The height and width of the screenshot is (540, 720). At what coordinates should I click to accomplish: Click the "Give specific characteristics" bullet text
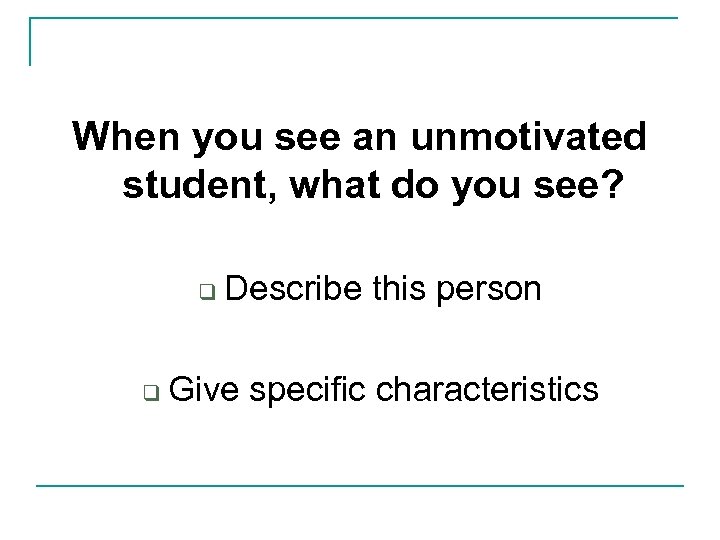click(385, 387)
